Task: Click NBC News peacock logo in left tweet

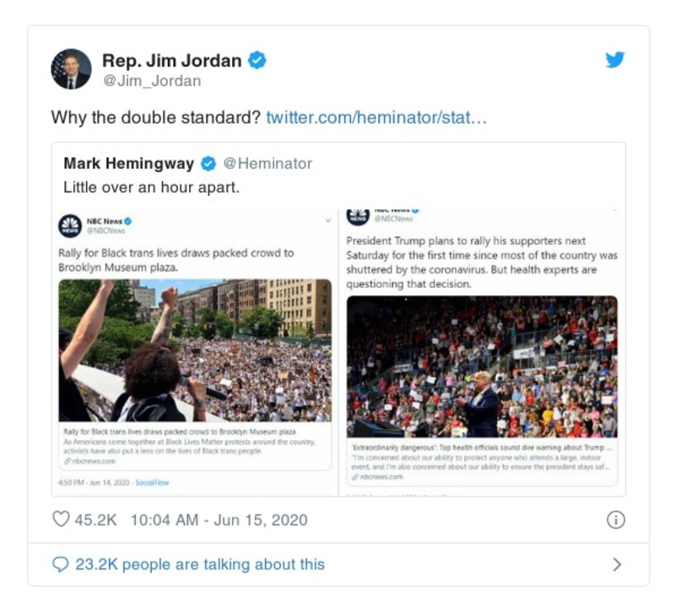Action: click(x=70, y=225)
